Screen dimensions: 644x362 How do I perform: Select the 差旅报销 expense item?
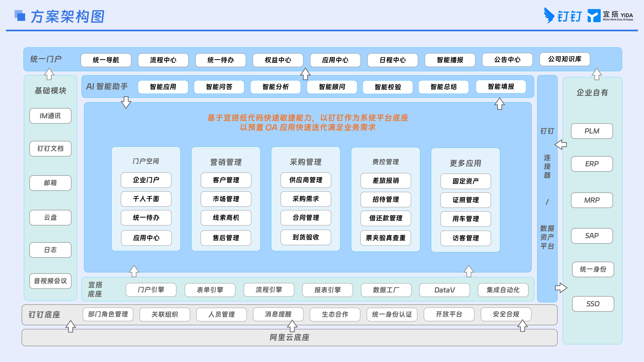(386, 181)
